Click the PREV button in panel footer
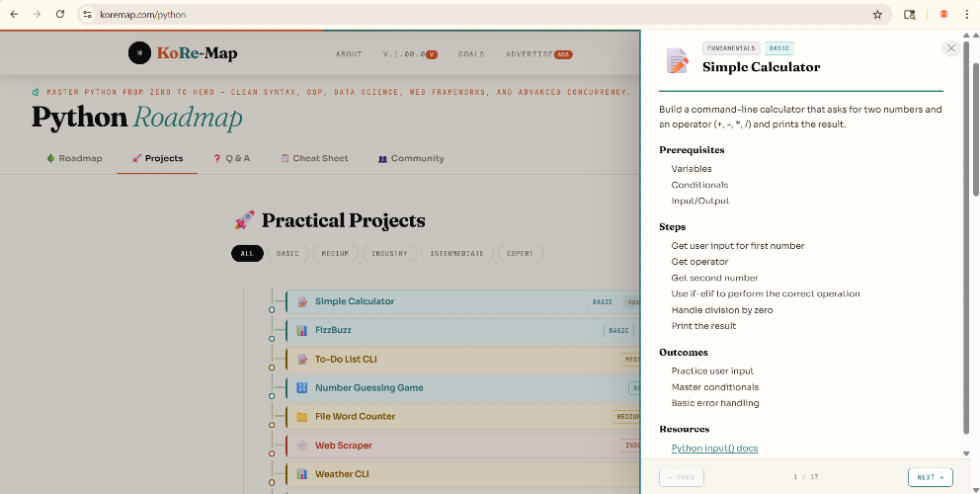980x494 pixels. (x=682, y=477)
